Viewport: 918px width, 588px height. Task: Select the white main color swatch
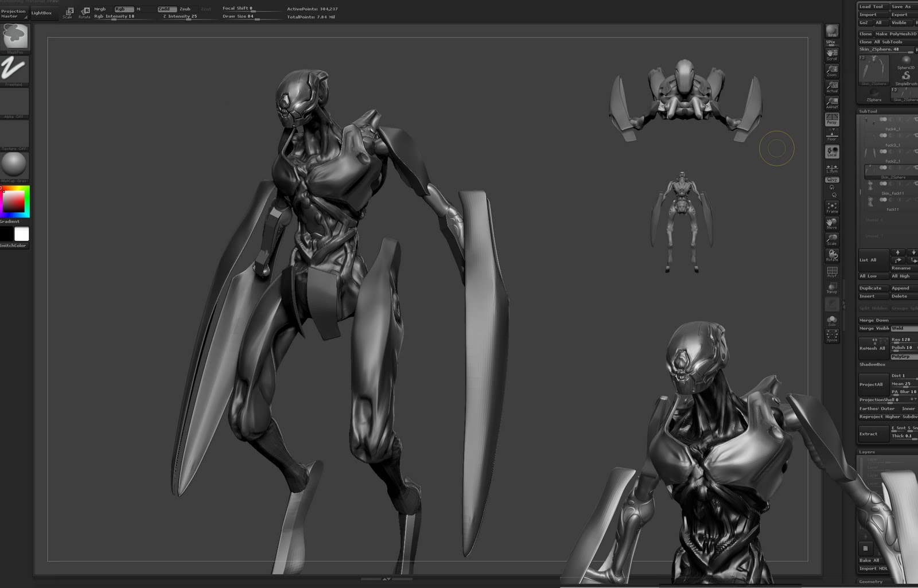[x=22, y=233]
